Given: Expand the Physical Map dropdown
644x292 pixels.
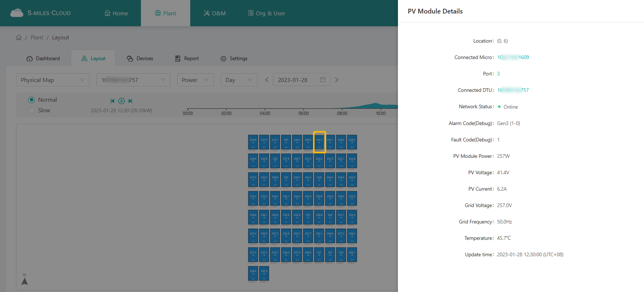Looking at the screenshot, I should [53, 80].
